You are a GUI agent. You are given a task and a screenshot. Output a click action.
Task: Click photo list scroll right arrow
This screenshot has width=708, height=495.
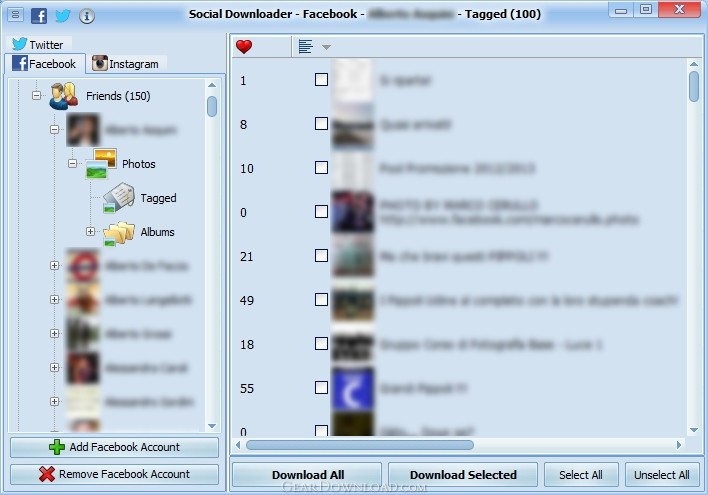coord(679,445)
